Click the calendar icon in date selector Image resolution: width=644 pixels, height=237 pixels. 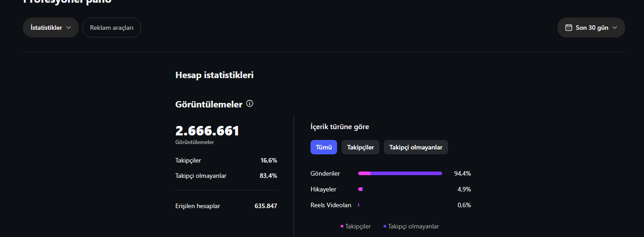click(x=569, y=28)
